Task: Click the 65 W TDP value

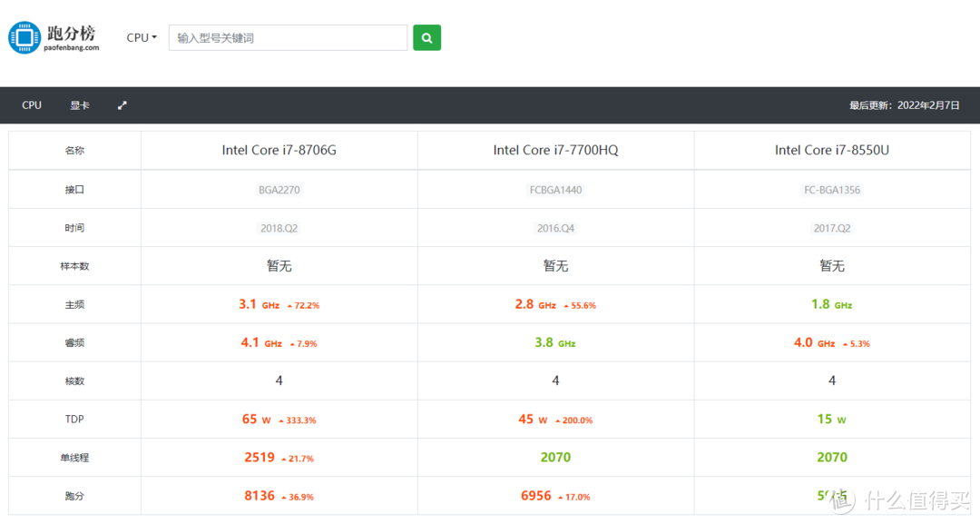Action: point(256,419)
